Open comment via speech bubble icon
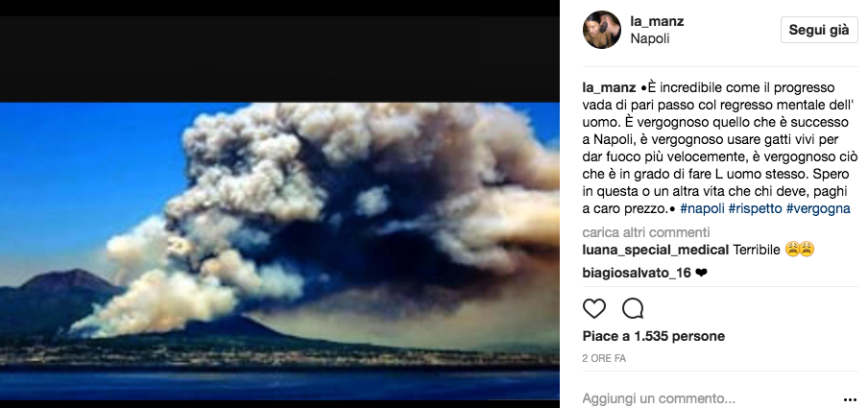The height and width of the screenshot is (408, 868). (x=633, y=308)
